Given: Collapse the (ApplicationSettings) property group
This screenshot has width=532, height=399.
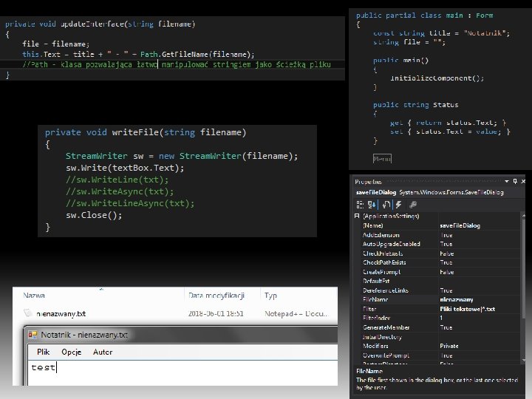Looking at the screenshot, I should [357, 216].
